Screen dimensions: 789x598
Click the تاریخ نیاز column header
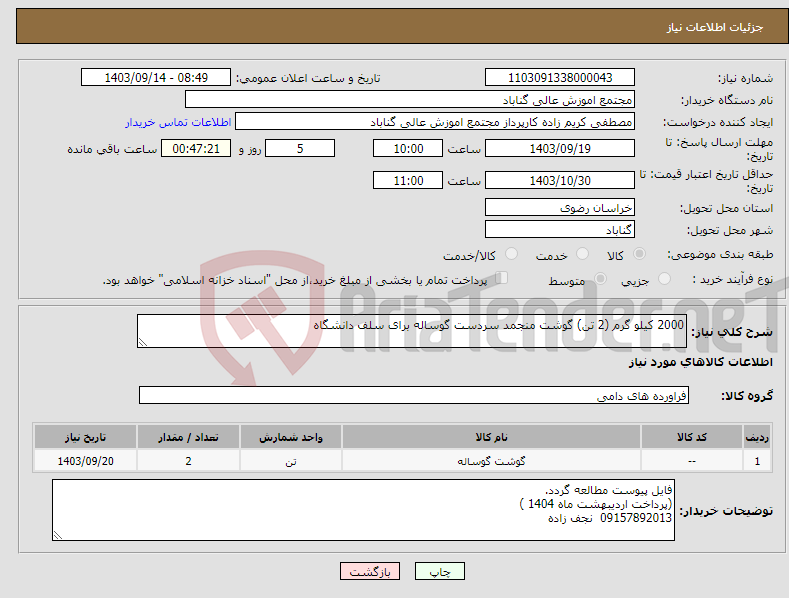pyautogui.click(x=86, y=437)
